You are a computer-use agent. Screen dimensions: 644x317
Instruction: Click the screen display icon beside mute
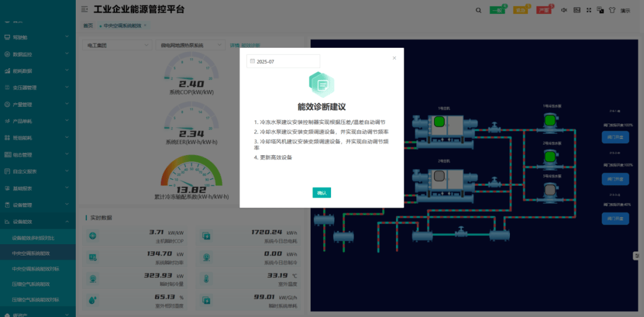coord(577,10)
